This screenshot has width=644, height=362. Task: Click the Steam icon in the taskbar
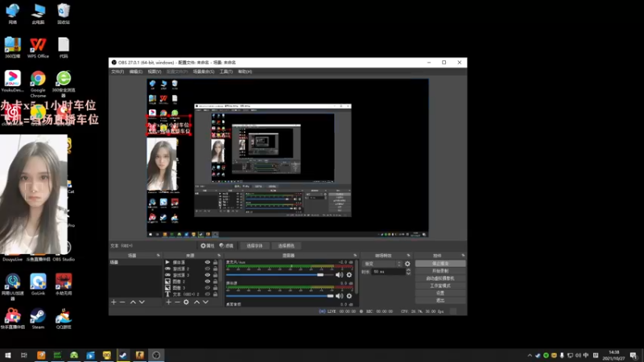pos(123,355)
